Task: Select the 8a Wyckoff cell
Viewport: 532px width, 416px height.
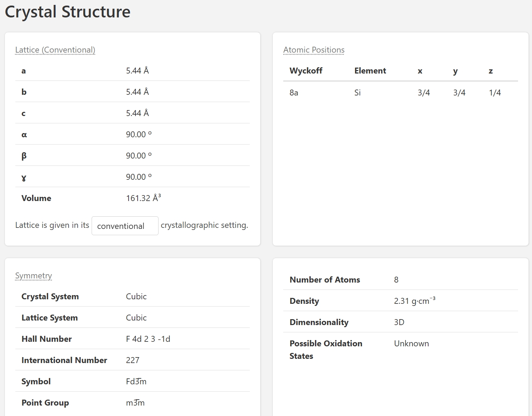Action: pos(294,93)
